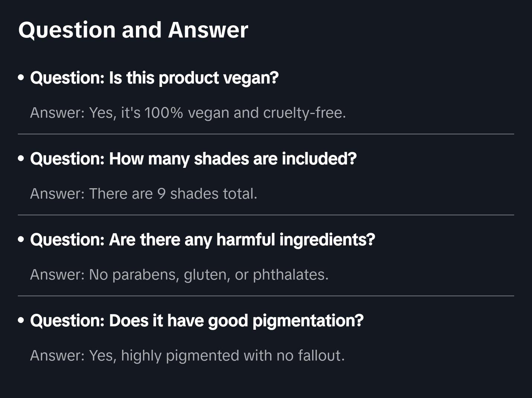Viewport: 532px width, 398px height.
Task: Click the 'Does it have good pigmentation?' question
Action: click(197, 321)
